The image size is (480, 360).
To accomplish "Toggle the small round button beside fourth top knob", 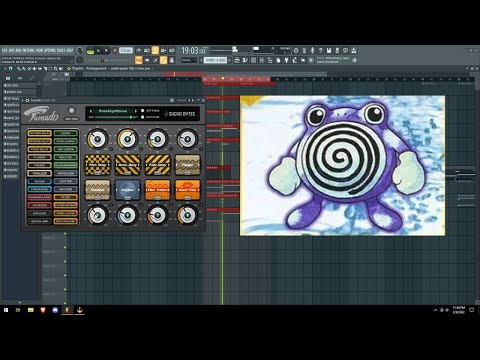I will coord(201,149).
